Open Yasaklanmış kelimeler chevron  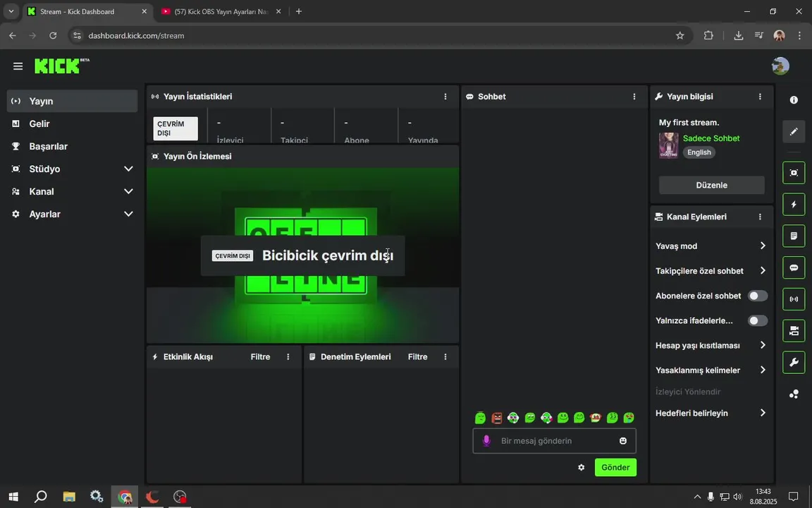762,370
